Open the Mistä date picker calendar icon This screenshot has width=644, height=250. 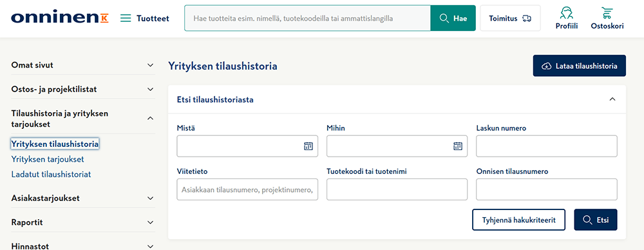[308, 146]
